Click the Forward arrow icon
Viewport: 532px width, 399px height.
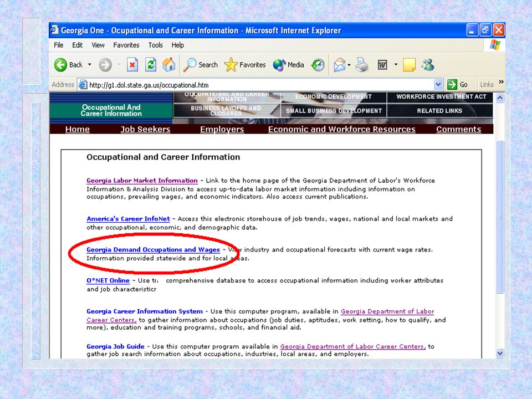pos(105,64)
